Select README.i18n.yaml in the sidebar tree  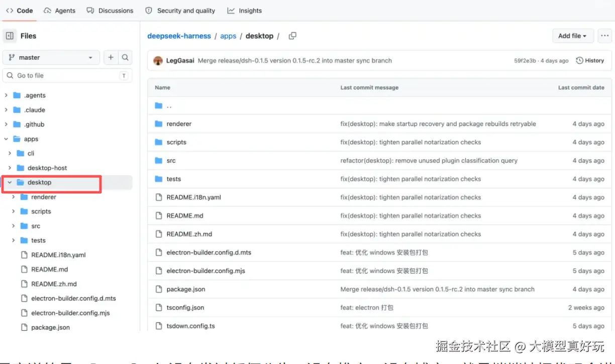[58, 255]
